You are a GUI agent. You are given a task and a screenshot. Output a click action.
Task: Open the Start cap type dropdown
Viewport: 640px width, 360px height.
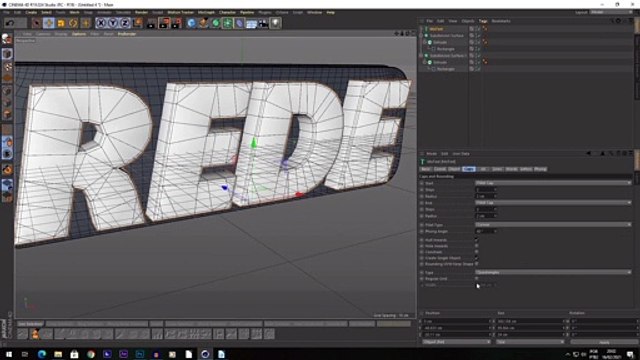[x=553, y=183]
